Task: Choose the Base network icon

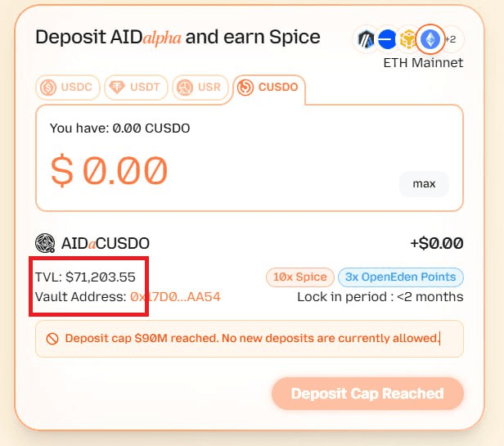Action: tap(387, 39)
